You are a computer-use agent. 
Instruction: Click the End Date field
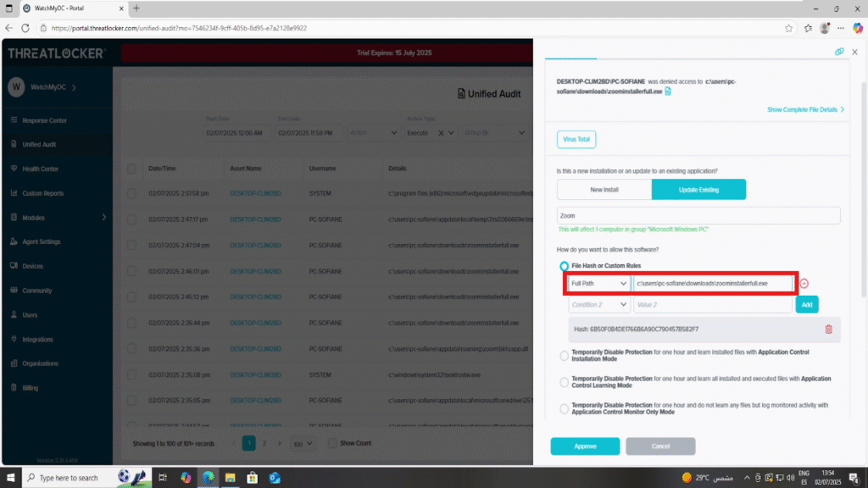tap(309, 133)
